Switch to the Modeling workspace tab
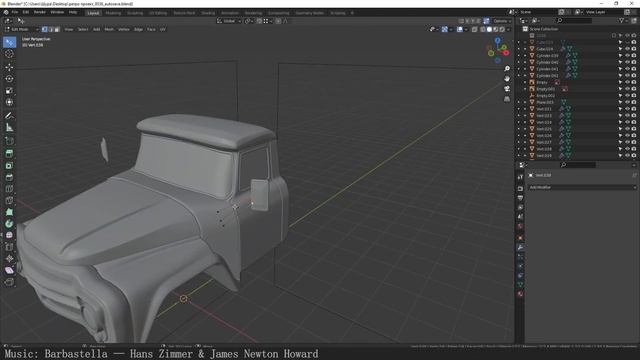This screenshot has height=360, width=640. 113,13
